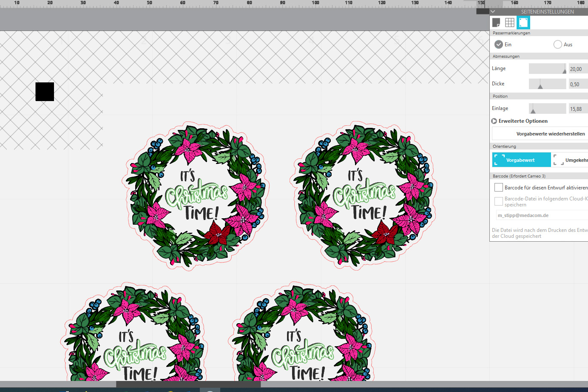Screen dimensions: 588x392
Task: Choose the Umgekehrt orientation option
Action: 571,160
